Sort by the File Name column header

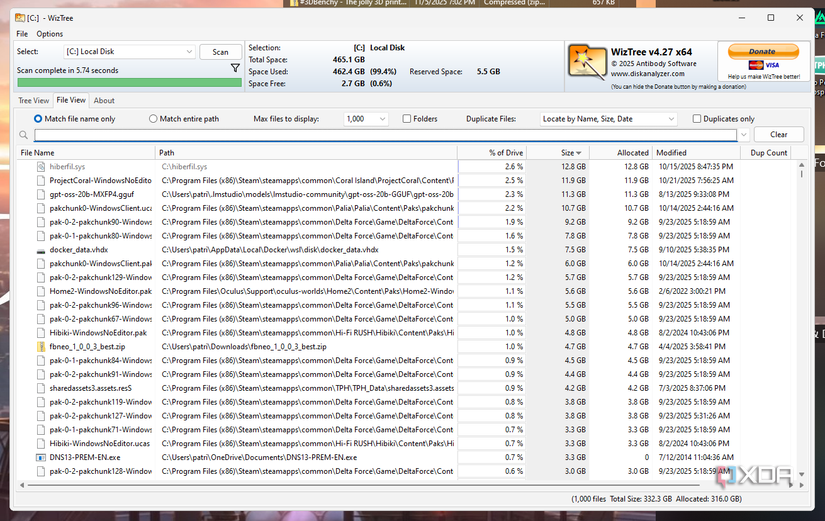tap(86, 153)
